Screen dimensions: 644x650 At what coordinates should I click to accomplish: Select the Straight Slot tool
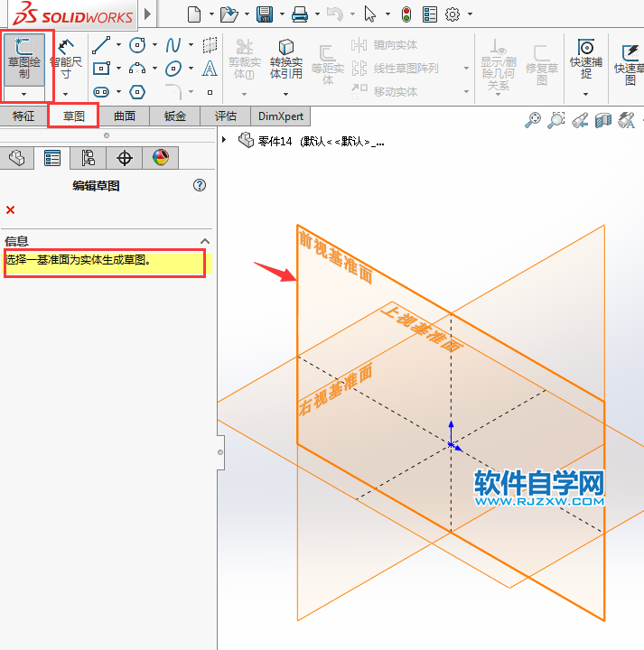point(101,91)
